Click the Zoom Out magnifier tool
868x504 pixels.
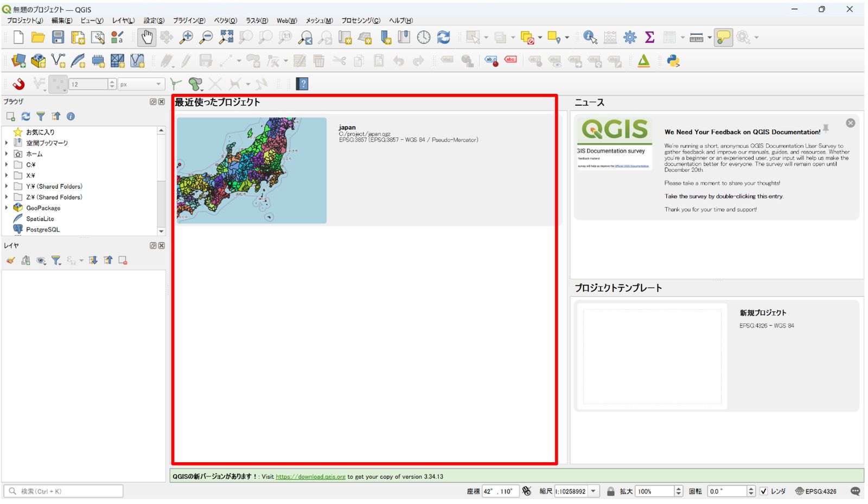[206, 37]
